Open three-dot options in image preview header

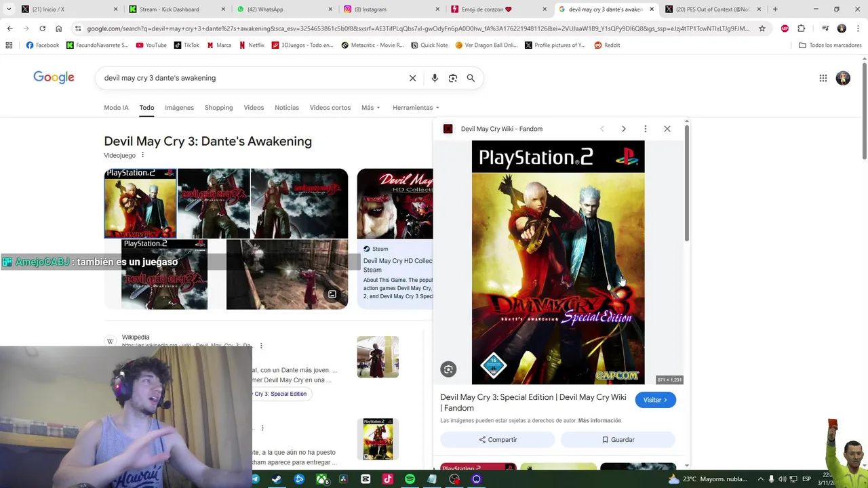tap(646, 129)
